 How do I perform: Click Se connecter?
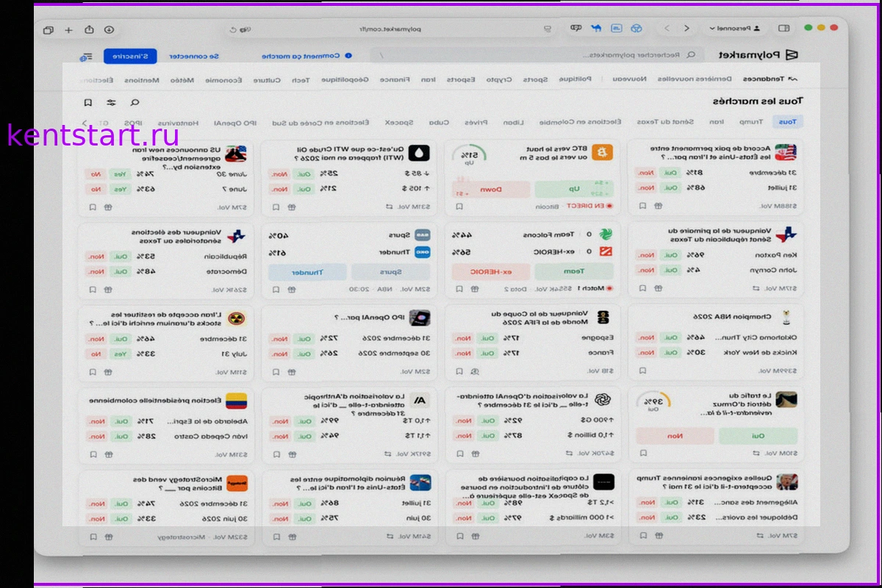(x=193, y=56)
